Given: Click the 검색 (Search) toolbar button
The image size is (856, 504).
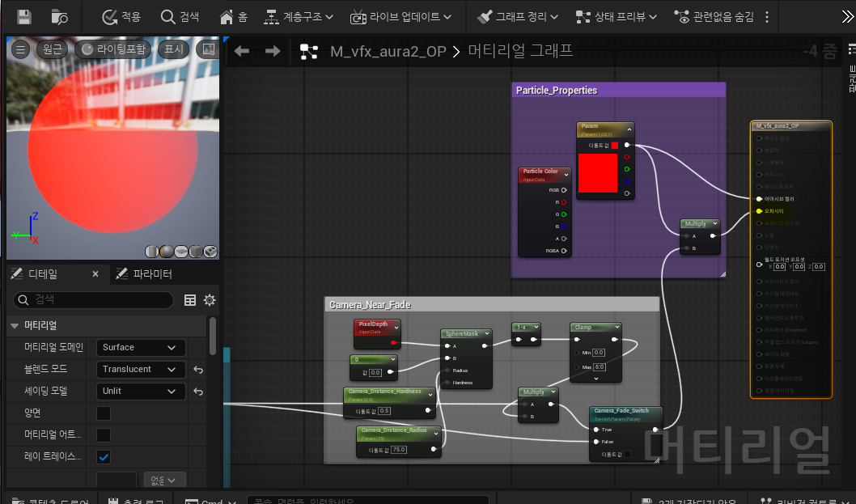Looking at the screenshot, I should (180, 17).
